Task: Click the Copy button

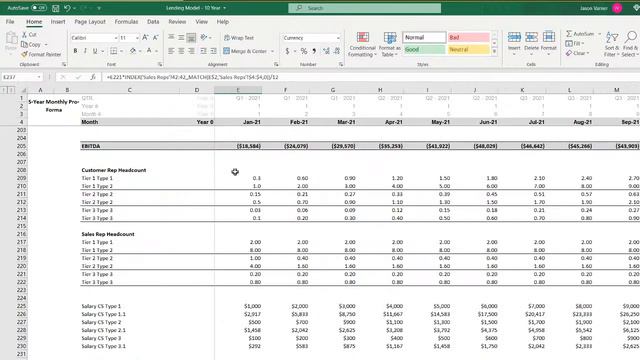Action: [32, 44]
